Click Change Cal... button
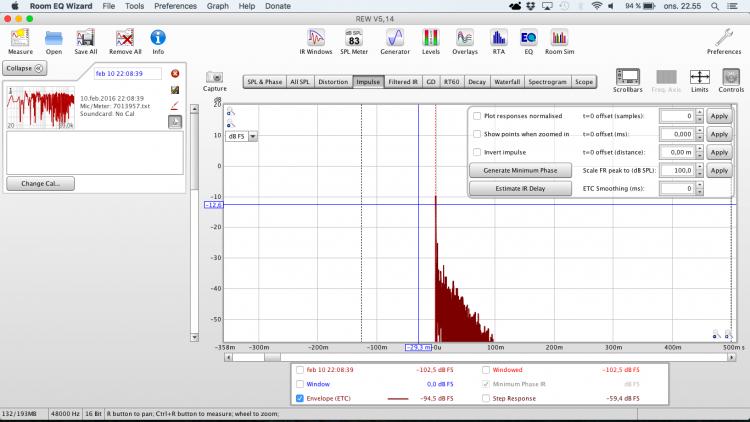The width and height of the screenshot is (750, 422). 41,183
